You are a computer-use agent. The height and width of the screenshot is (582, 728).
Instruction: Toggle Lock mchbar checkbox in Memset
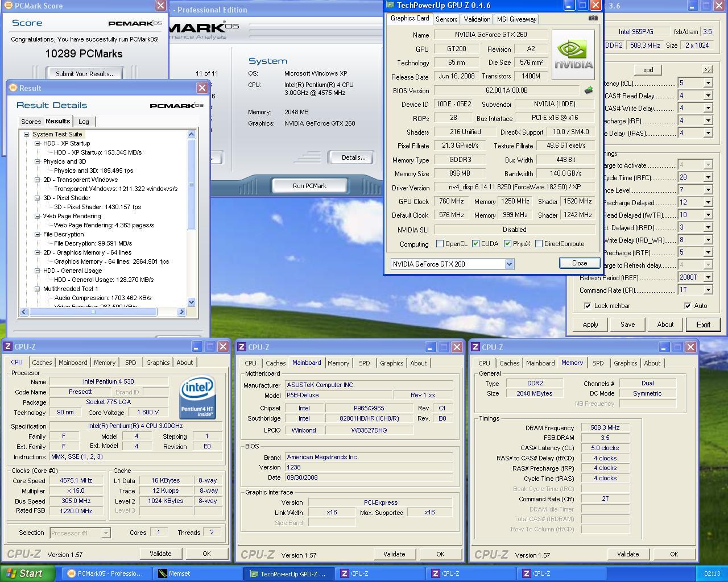(588, 306)
